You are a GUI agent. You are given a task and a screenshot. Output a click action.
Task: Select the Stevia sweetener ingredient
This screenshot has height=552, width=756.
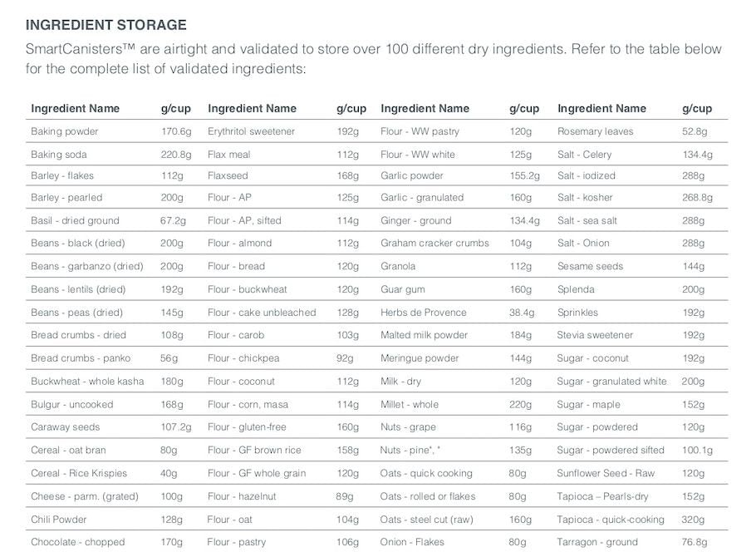pyautogui.click(x=595, y=335)
